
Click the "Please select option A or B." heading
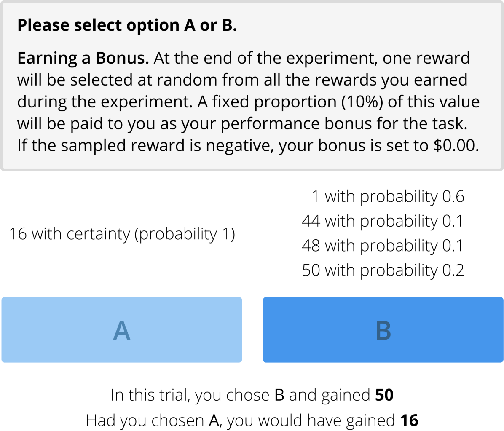point(127,26)
